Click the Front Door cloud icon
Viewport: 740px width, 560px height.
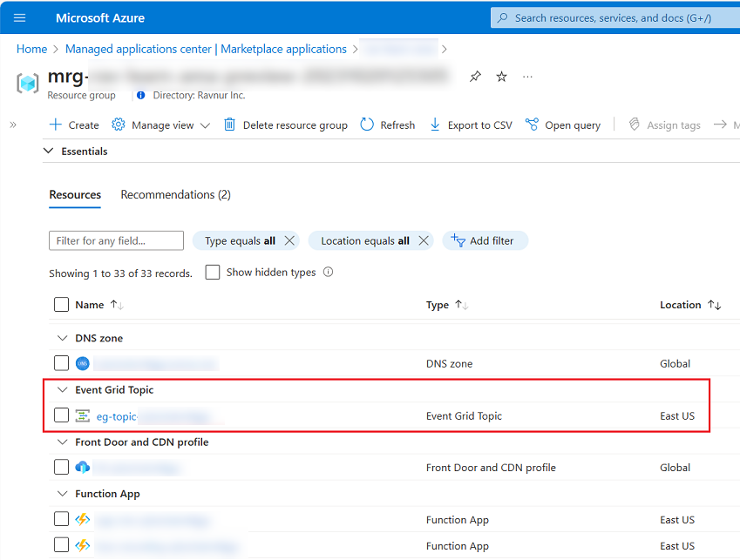pyautogui.click(x=83, y=468)
